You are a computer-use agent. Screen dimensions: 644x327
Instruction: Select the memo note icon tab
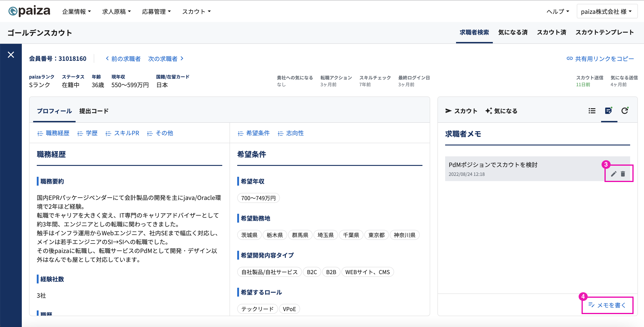[x=609, y=111]
